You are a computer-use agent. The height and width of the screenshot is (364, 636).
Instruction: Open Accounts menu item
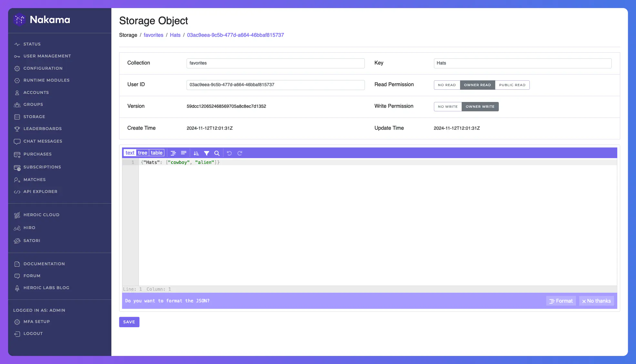point(36,93)
